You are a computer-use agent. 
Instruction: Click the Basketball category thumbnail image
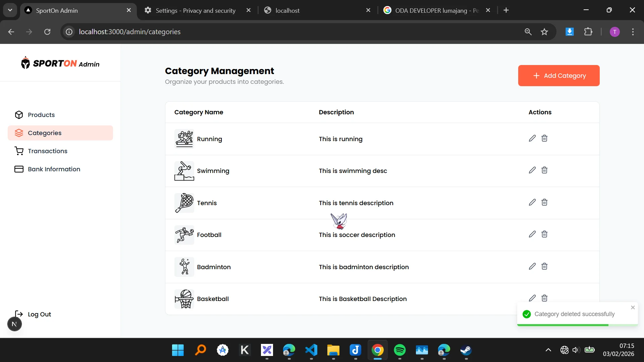[184, 299]
